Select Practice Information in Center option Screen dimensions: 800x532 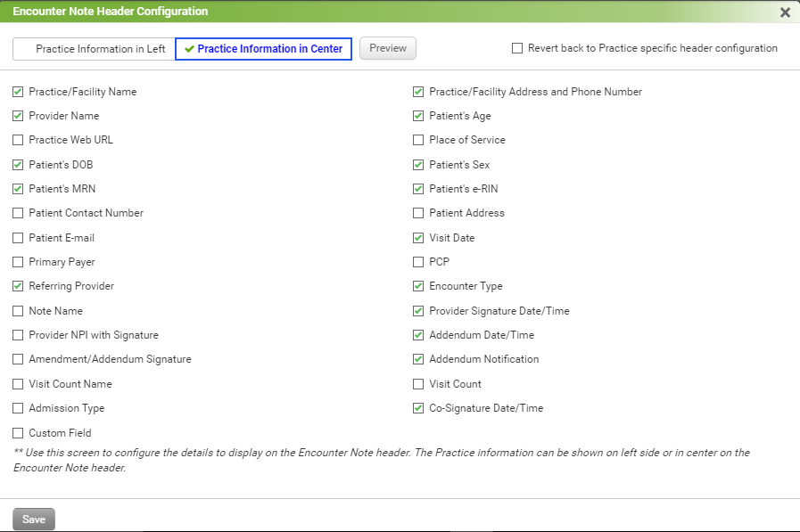click(x=263, y=49)
